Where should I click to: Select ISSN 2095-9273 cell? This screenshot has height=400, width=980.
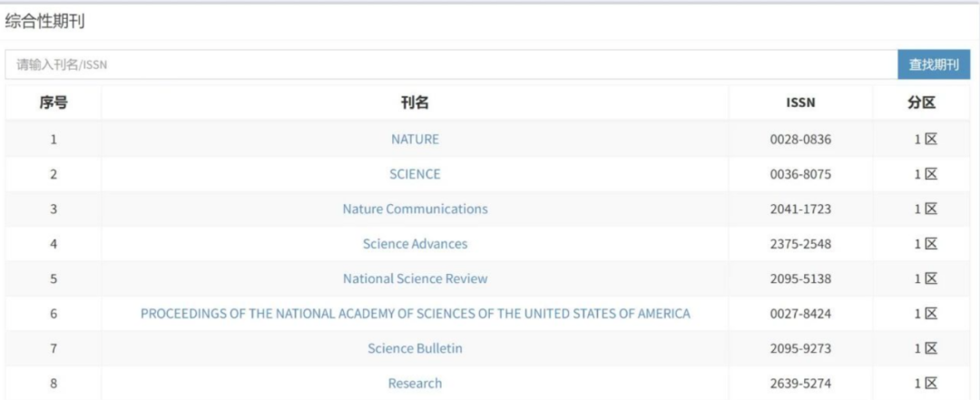800,348
